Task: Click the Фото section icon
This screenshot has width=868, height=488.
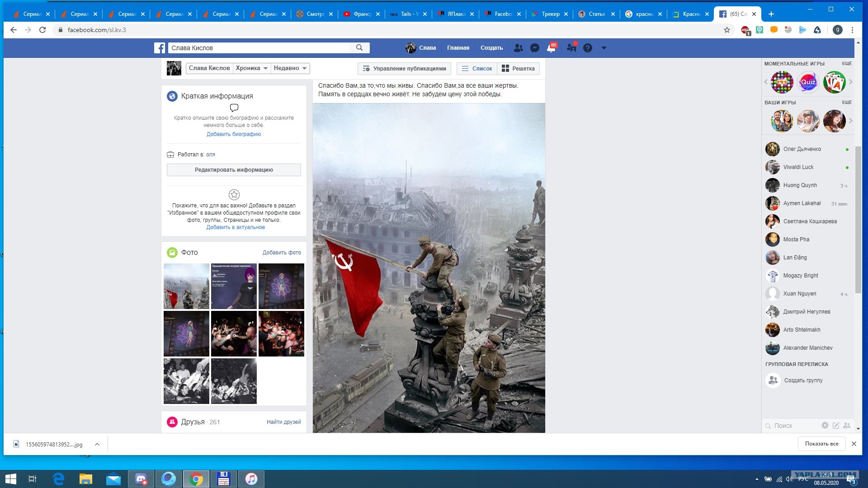Action: [x=172, y=253]
